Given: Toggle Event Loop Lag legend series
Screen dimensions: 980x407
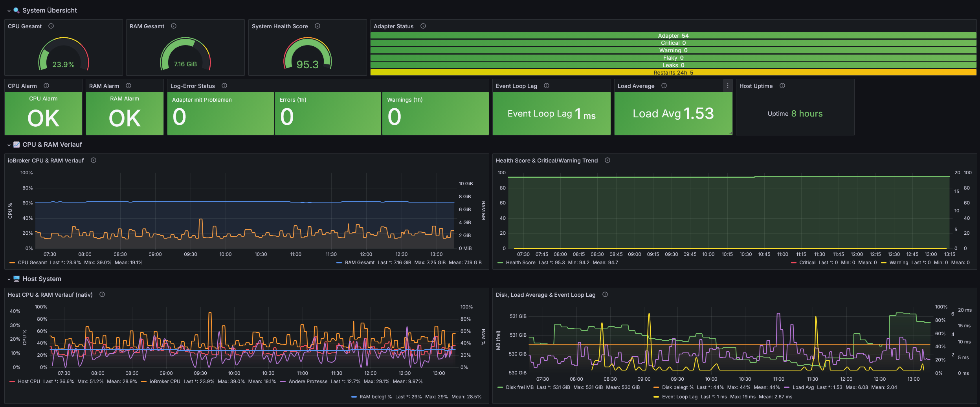Looking at the screenshot, I should tap(679, 397).
